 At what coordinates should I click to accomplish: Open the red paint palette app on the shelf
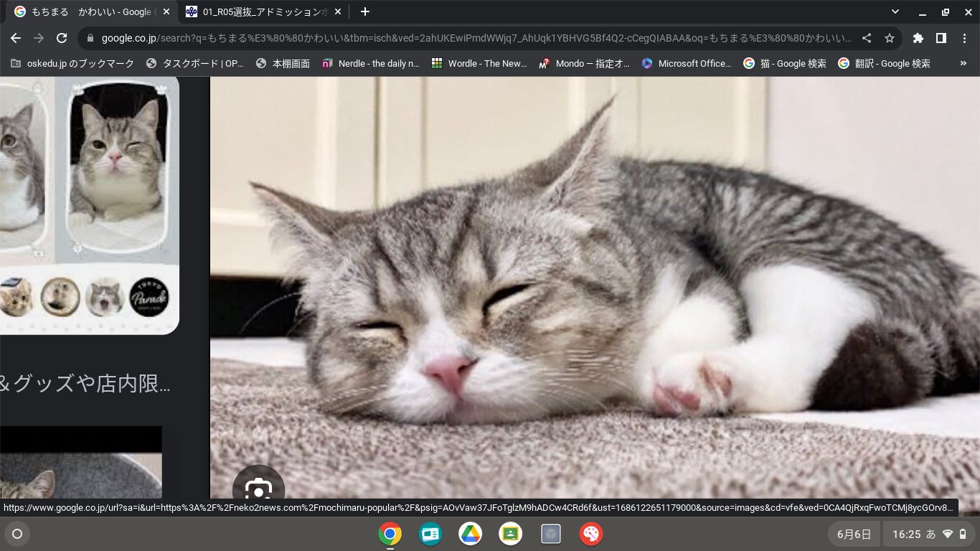591,534
